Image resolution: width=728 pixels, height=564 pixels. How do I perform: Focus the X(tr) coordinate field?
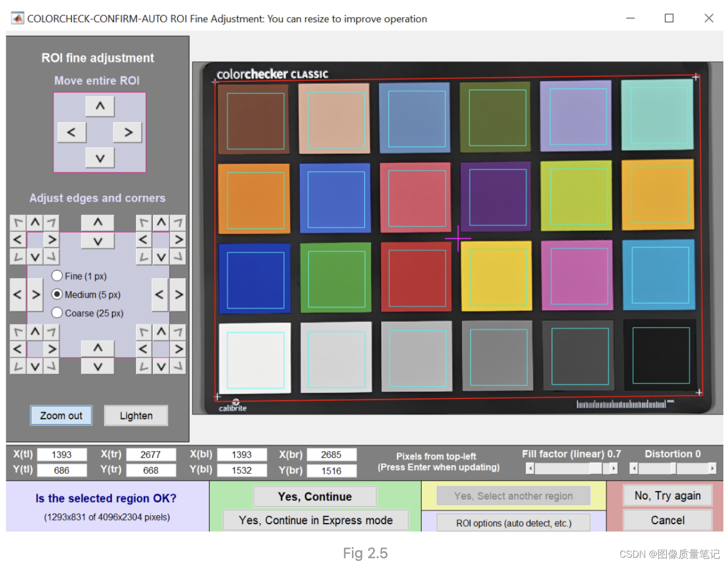(151, 454)
